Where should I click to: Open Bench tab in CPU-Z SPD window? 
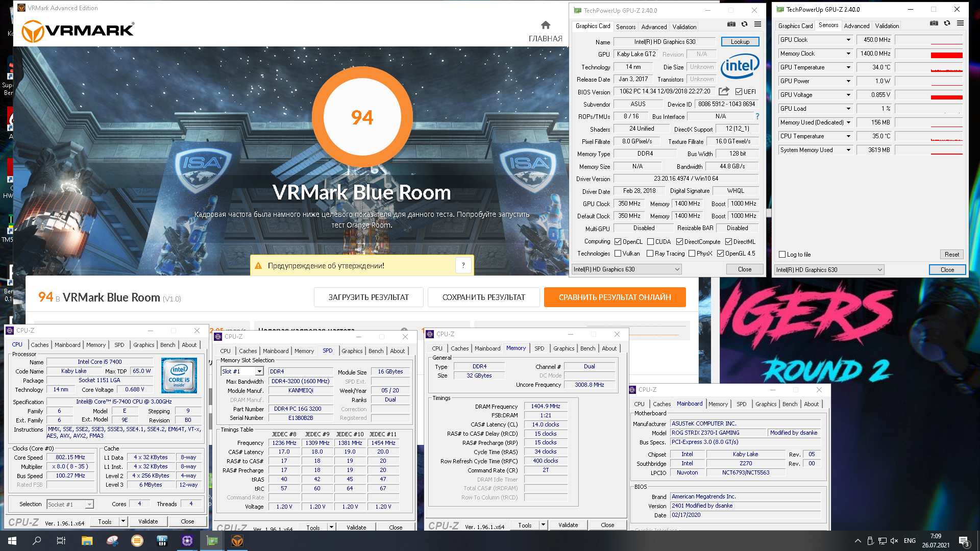pos(376,351)
